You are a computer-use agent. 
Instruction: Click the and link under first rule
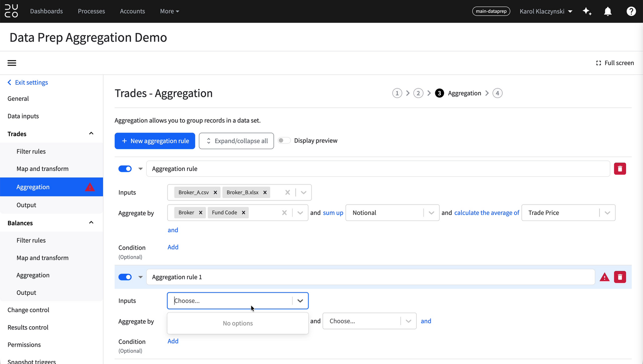click(x=173, y=230)
